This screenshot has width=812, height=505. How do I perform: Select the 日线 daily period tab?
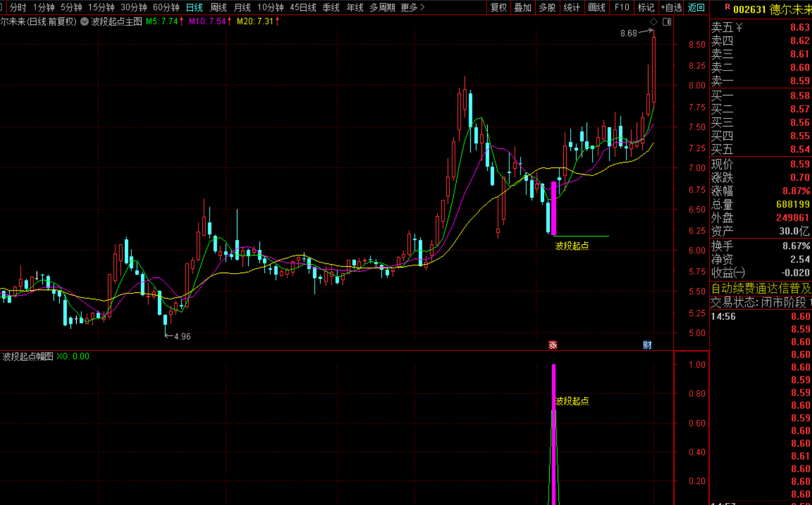(194, 7)
